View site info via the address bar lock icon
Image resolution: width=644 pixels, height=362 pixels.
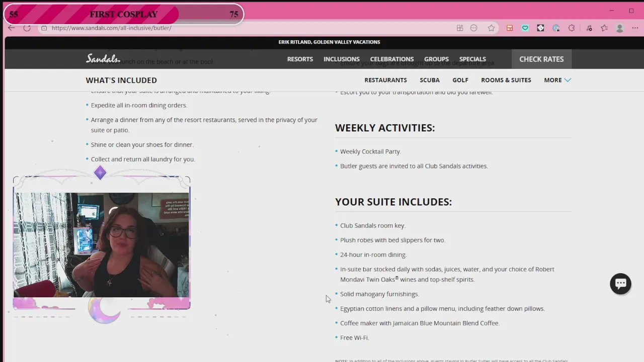coord(44,28)
